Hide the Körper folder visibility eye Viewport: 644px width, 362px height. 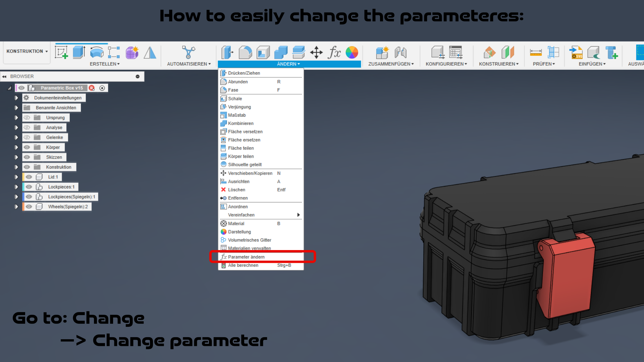click(x=27, y=147)
